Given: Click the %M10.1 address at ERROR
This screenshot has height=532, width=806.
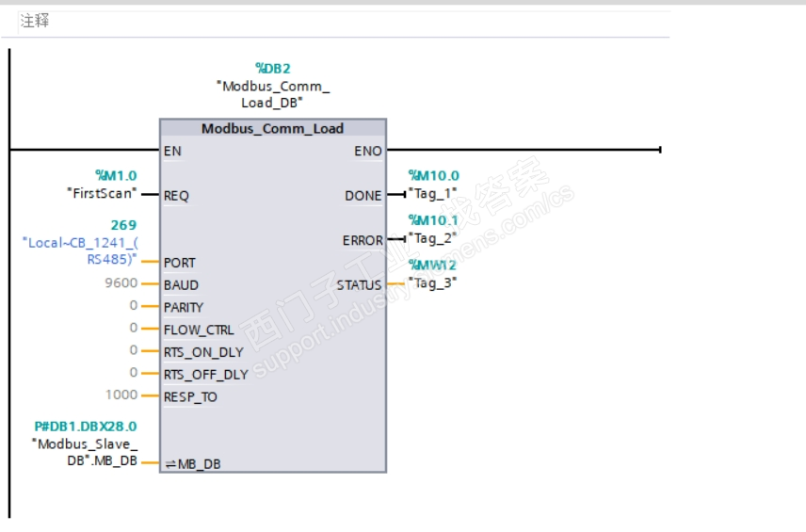Looking at the screenshot, I should 433,220.
